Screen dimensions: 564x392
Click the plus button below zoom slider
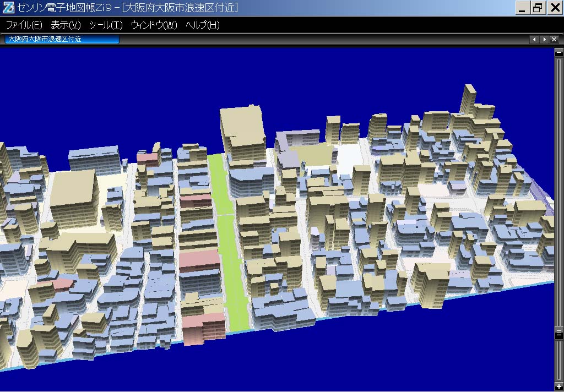click(x=559, y=387)
